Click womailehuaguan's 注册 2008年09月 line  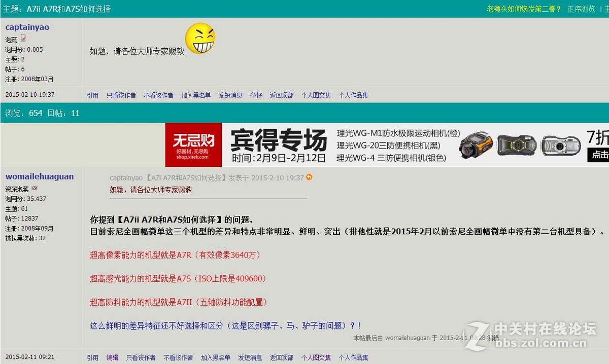(29, 229)
